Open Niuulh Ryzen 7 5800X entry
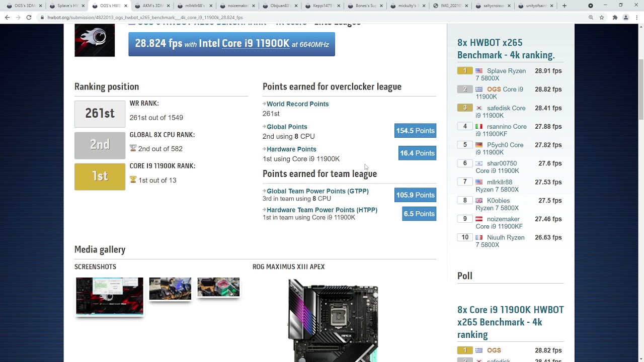The image size is (644, 362). (500, 241)
